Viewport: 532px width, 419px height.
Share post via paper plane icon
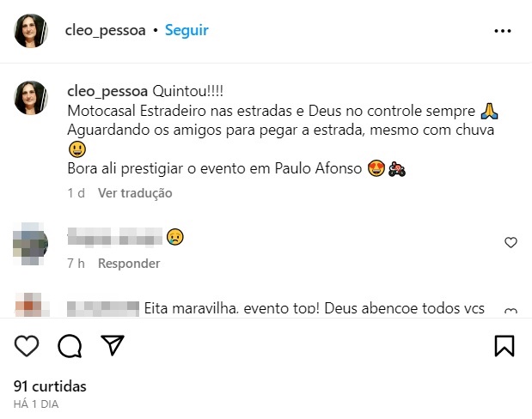point(112,345)
